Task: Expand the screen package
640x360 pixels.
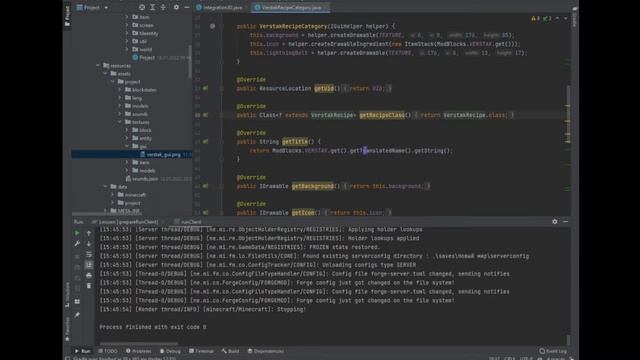Action: point(127,25)
